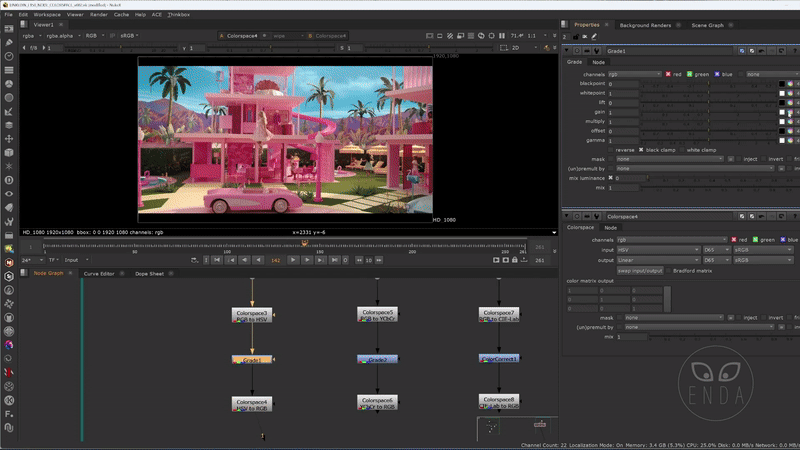This screenshot has width=800, height=450.
Task: Select the Grade1 node in Node Graph
Action: [252, 359]
